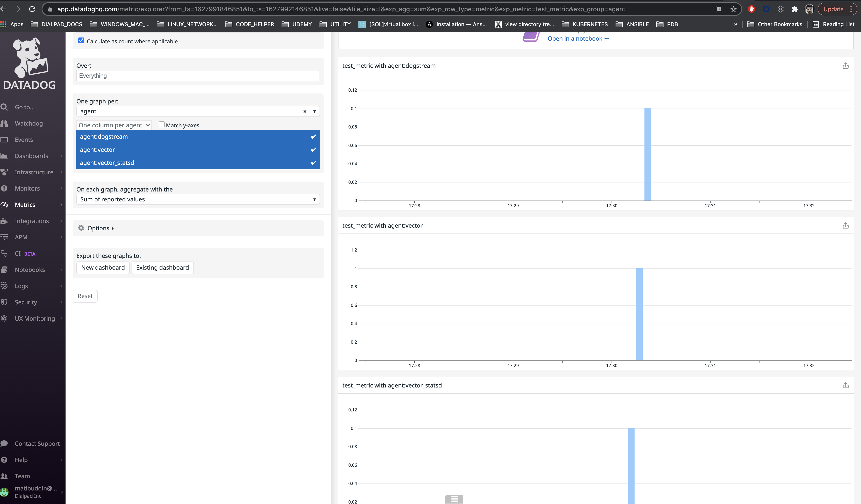
Task: Enable Match y-axes
Action: (x=161, y=124)
